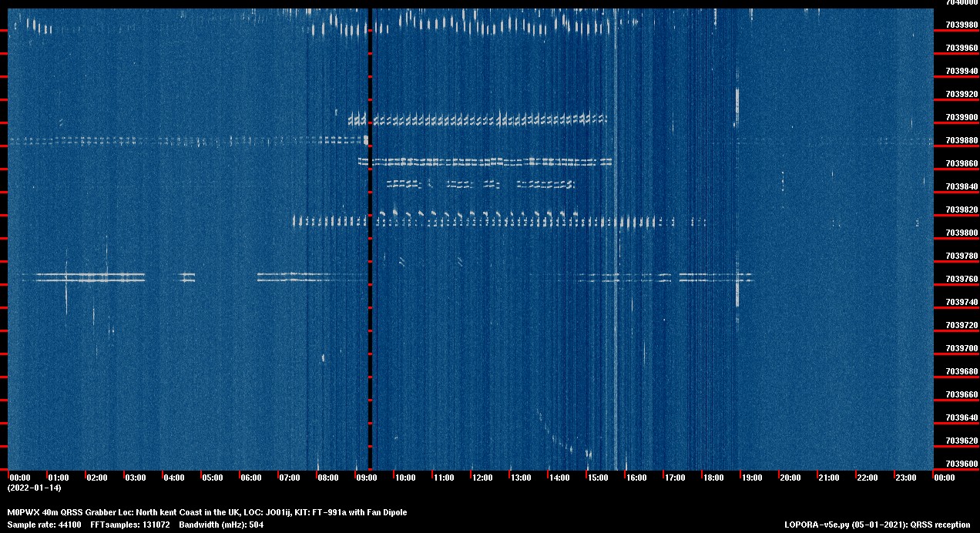Viewport: 980px width, 533px height.
Task: Click the 7039780 frequency label
Action: click(962, 256)
